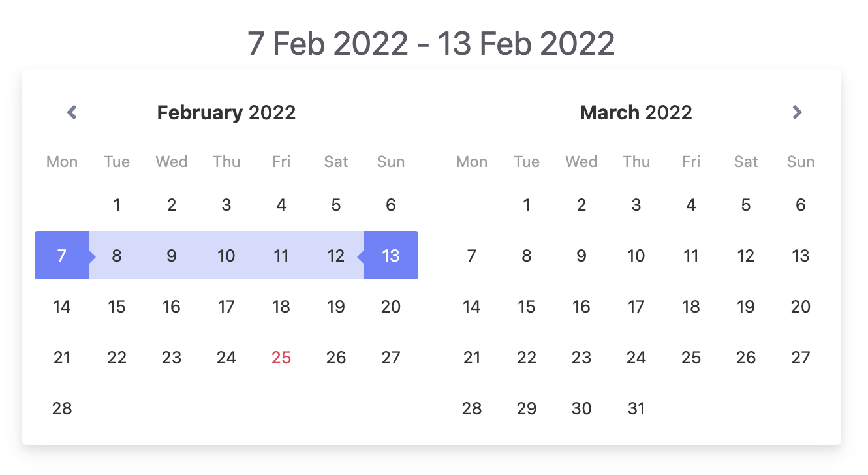Click 1 February in the calendar
The width and height of the screenshot is (868, 475).
[117, 205]
